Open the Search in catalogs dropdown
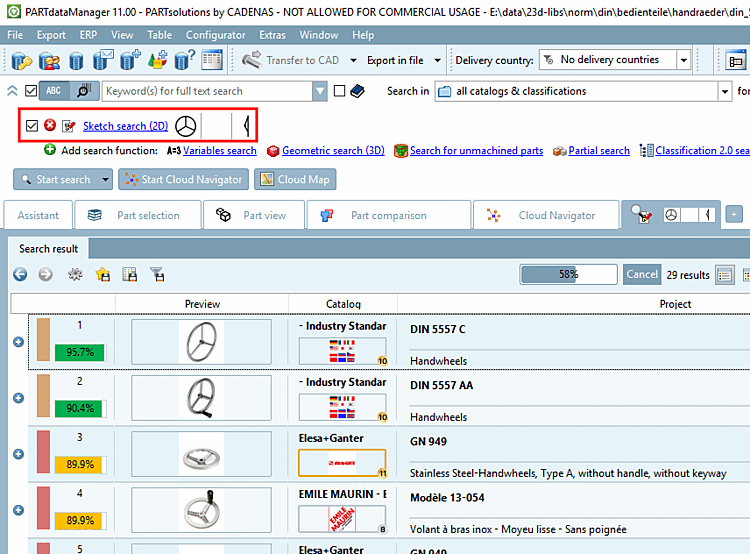 725,91
